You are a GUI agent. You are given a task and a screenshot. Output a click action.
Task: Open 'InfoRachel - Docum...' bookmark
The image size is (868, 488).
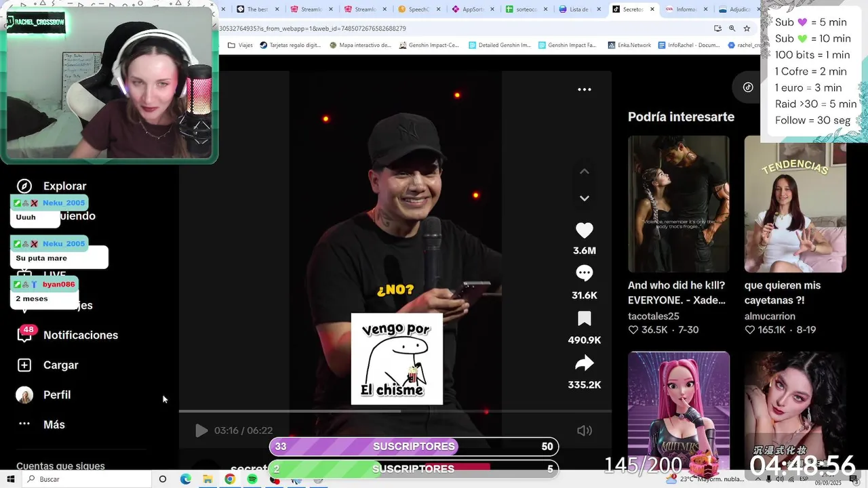pyautogui.click(x=688, y=45)
